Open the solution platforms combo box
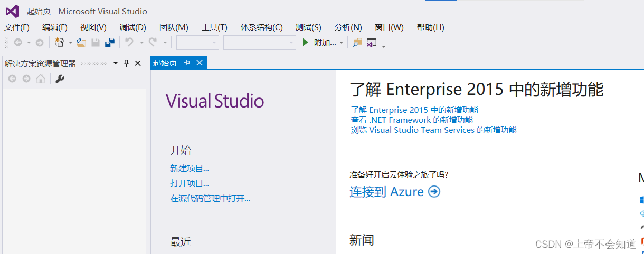This screenshot has height=254, width=644. pyautogui.click(x=260, y=43)
